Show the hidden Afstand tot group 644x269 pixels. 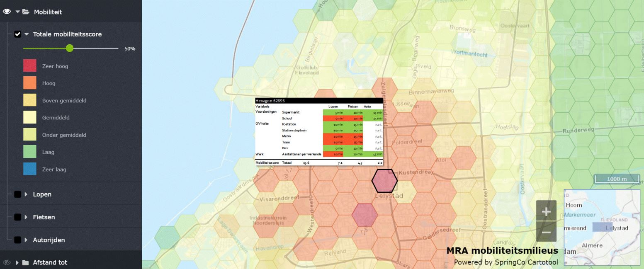[7, 262]
